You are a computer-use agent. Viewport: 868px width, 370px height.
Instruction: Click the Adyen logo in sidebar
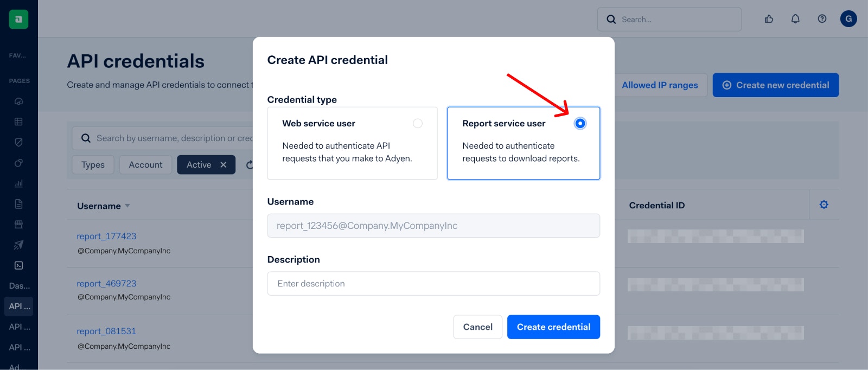(x=18, y=19)
